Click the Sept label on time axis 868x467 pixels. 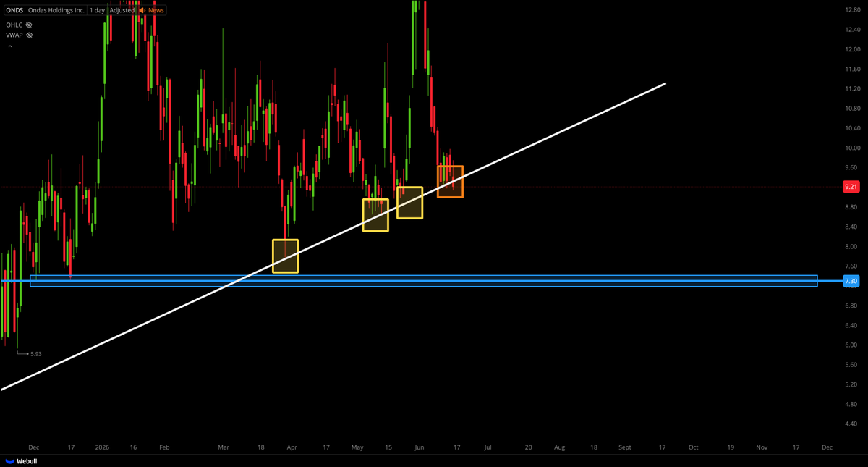625,447
